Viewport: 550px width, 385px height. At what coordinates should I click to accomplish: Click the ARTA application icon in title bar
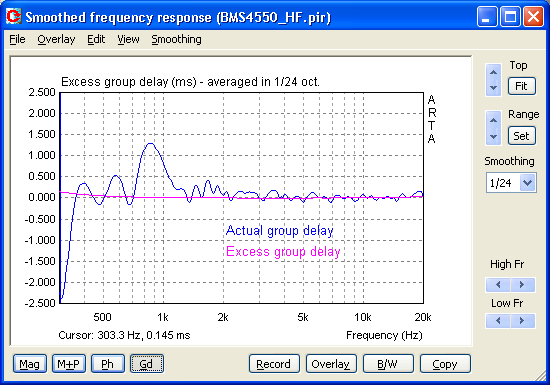point(13,16)
